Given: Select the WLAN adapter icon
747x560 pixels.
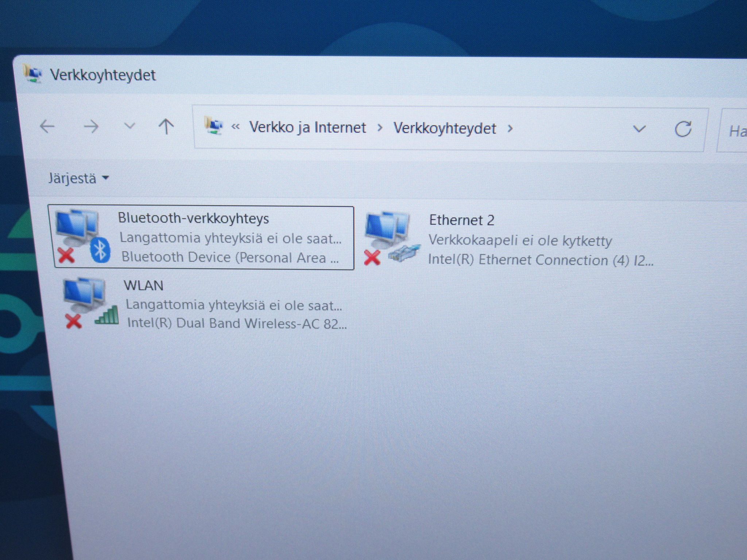Looking at the screenshot, I should 91,303.
